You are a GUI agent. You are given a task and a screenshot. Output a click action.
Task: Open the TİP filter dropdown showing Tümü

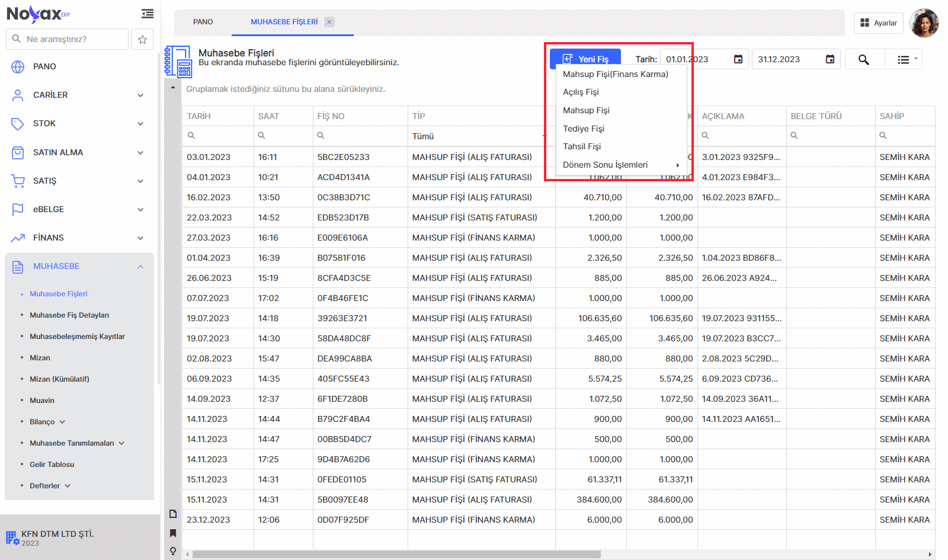[x=481, y=136]
